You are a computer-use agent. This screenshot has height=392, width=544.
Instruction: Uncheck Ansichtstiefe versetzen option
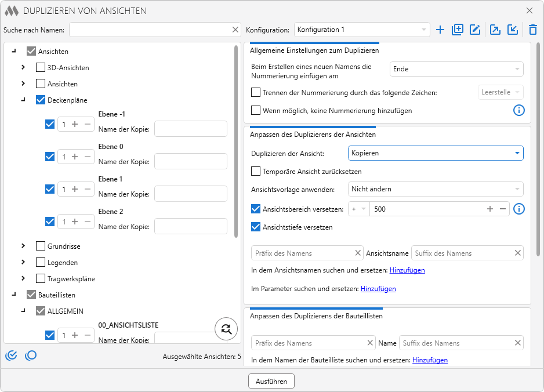pos(256,227)
